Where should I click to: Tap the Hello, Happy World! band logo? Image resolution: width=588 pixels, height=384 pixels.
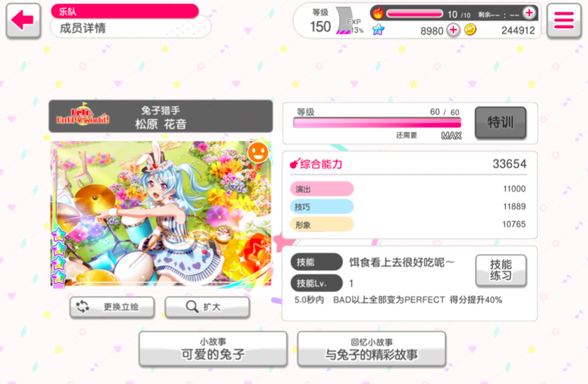pyautogui.click(x=83, y=114)
